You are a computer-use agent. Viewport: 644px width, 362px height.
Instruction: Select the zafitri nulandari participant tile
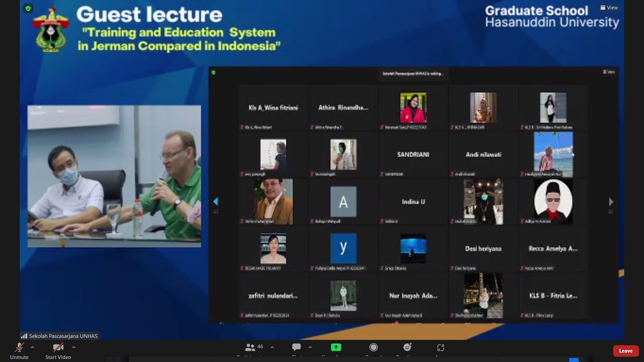click(273, 296)
